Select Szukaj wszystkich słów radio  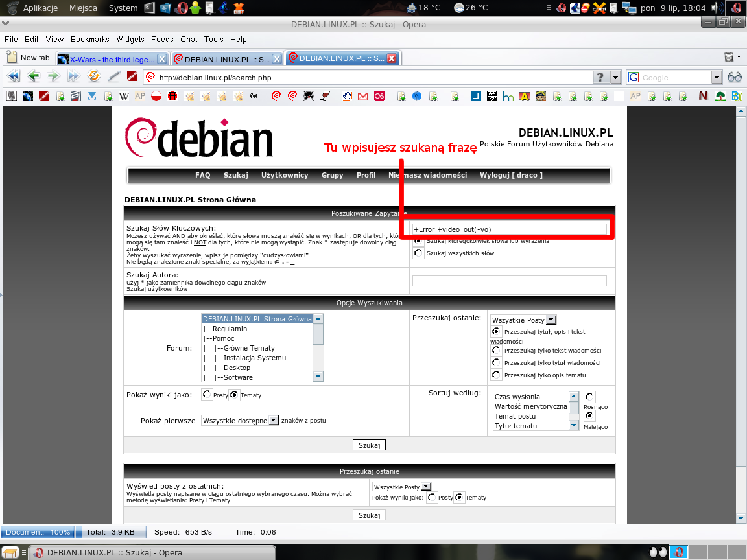tap(418, 253)
